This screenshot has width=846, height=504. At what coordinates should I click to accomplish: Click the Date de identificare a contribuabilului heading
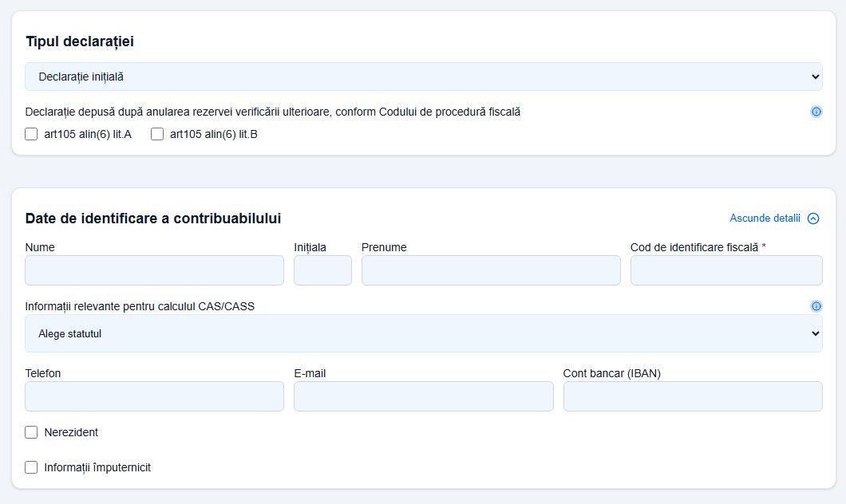point(153,219)
